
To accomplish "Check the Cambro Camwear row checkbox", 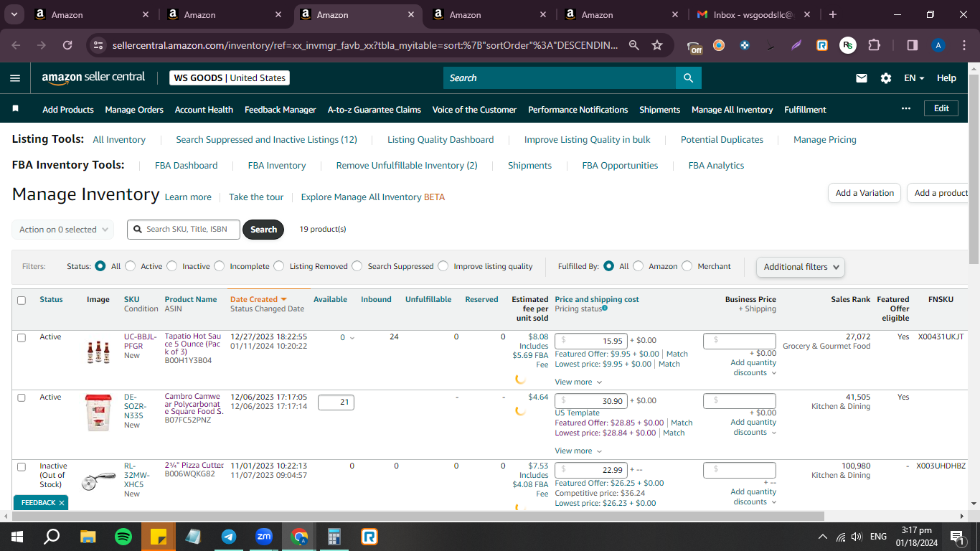I will 22,397.
